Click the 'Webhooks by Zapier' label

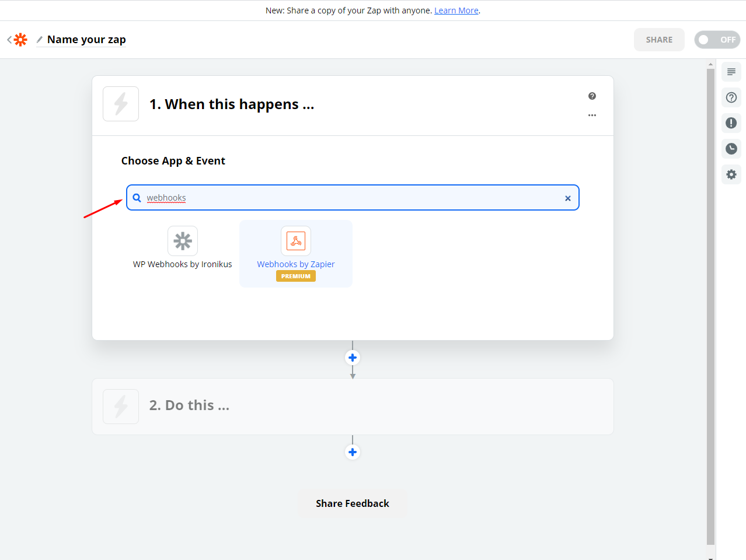296,264
